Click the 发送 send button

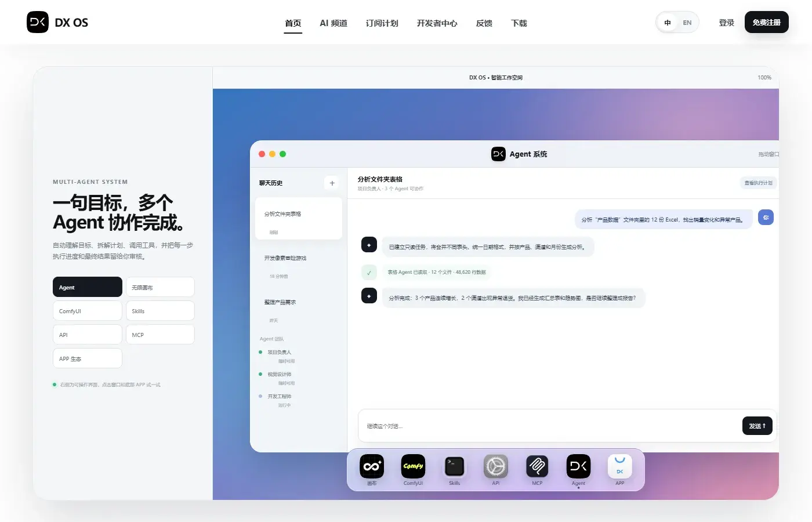point(757,426)
